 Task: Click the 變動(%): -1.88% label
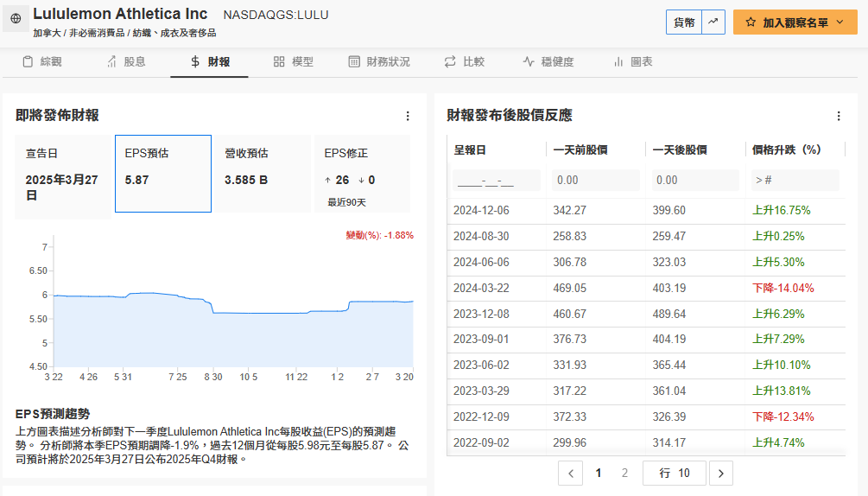(x=380, y=235)
